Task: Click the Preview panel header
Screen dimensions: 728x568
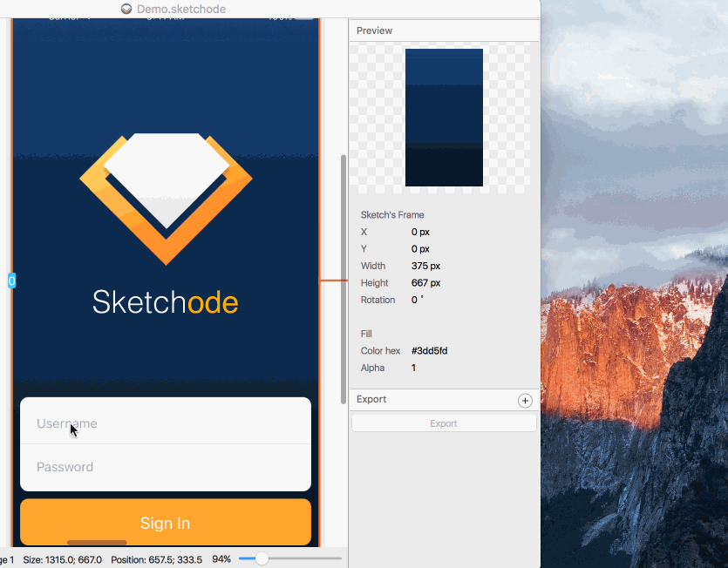Action: [x=444, y=30]
